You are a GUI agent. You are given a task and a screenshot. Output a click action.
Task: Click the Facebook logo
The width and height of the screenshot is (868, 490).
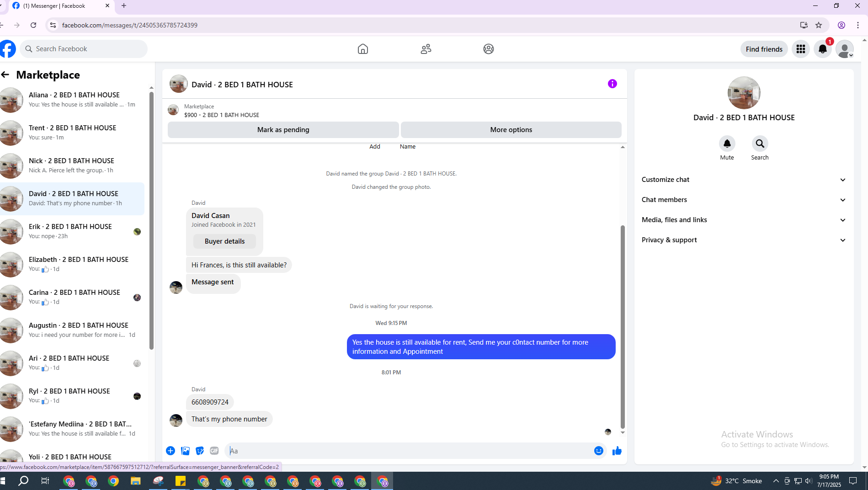[x=7, y=49]
